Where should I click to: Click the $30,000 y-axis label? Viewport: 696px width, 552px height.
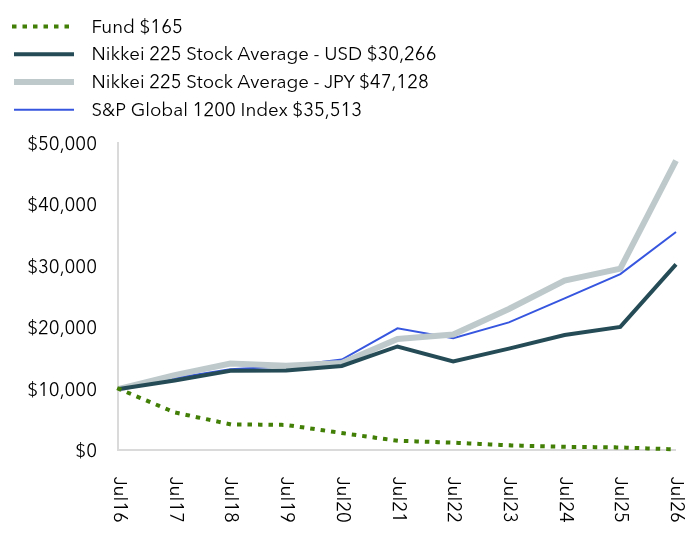pos(62,266)
